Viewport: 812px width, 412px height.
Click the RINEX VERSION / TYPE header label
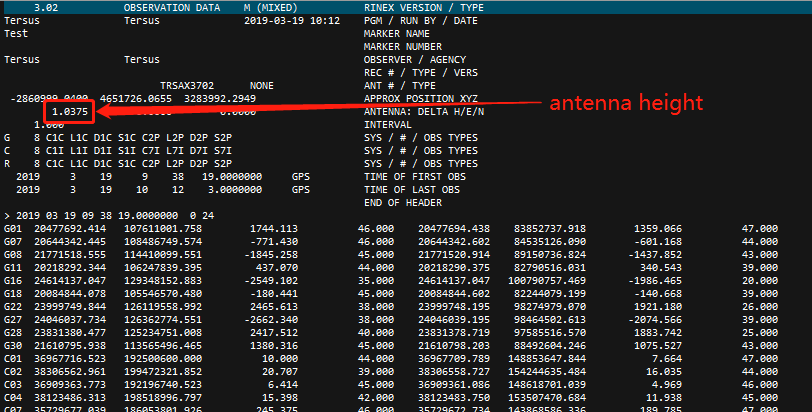[x=424, y=8]
